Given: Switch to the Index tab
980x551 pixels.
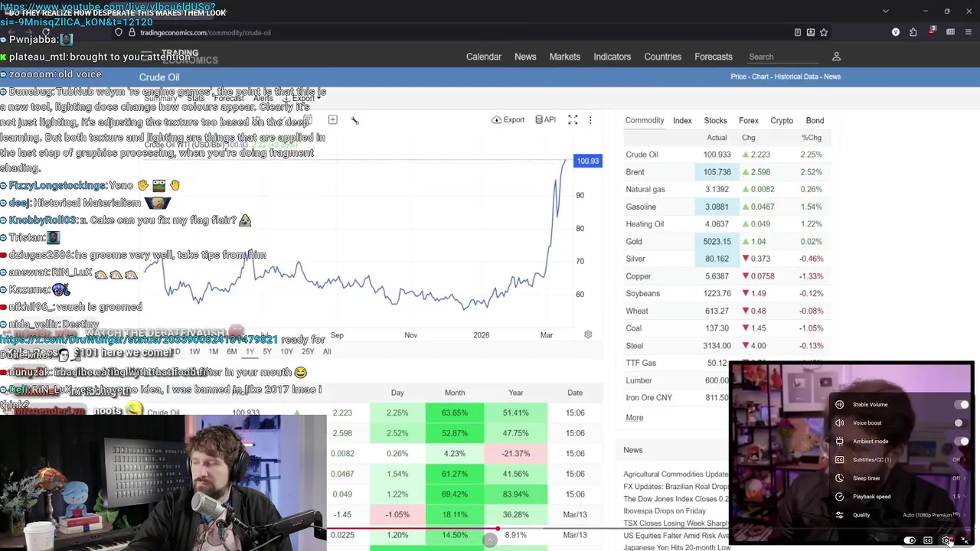Looking at the screenshot, I should click(x=682, y=120).
